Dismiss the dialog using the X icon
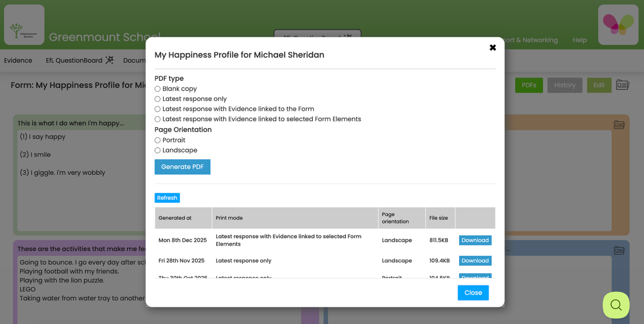This screenshot has width=644, height=324. [493, 47]
